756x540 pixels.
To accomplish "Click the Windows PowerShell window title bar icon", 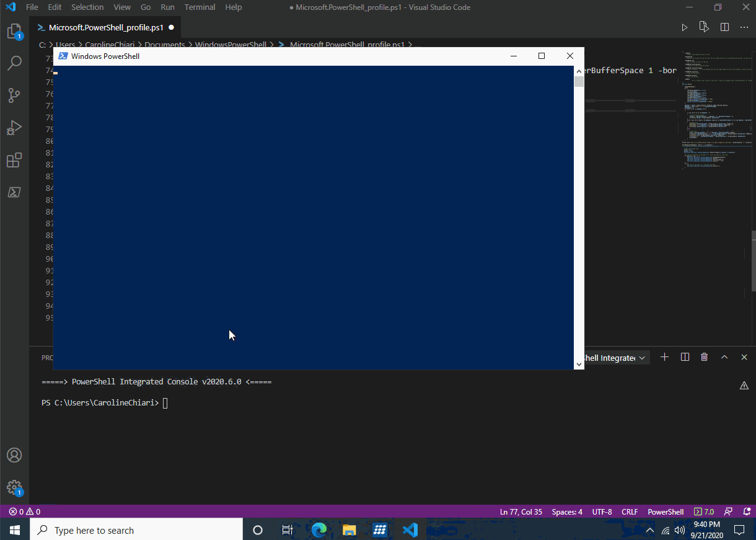I will click(x=63, y=56).
